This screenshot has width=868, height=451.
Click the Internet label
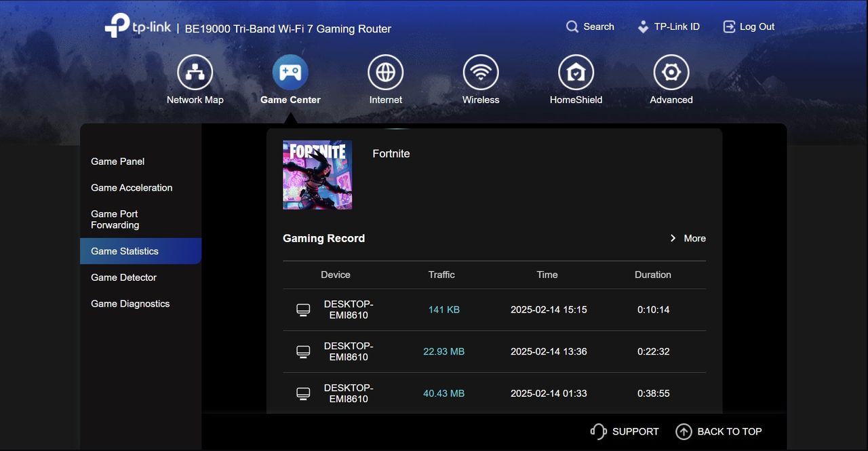click(386, 100)
